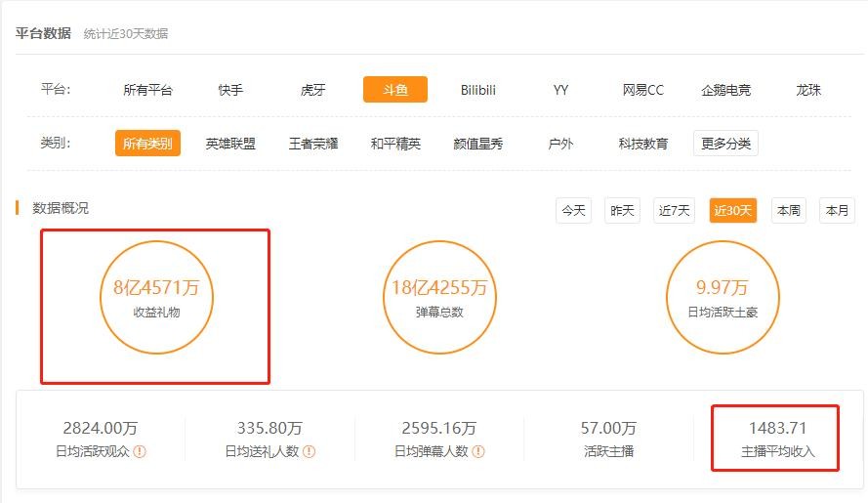Image resolution: width=868 pixels, height=503 pixels.
Task: Select the 近30天 time range
Action: pos(732,210)
